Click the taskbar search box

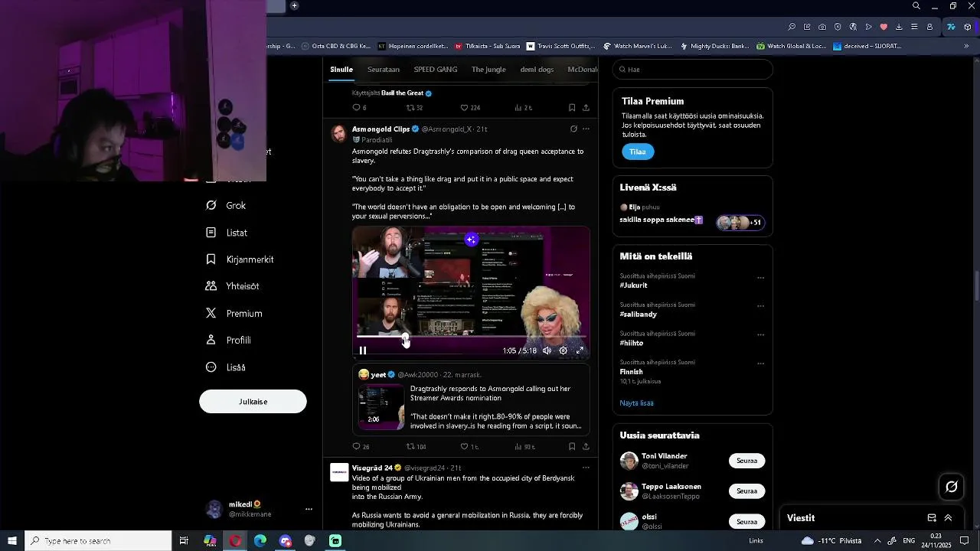[x=98, y=541]
